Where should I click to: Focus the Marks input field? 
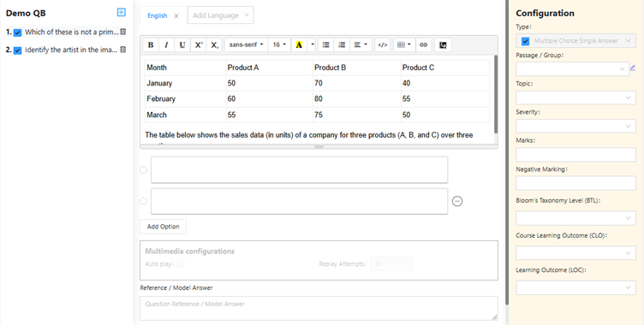(x=575, y=155)
